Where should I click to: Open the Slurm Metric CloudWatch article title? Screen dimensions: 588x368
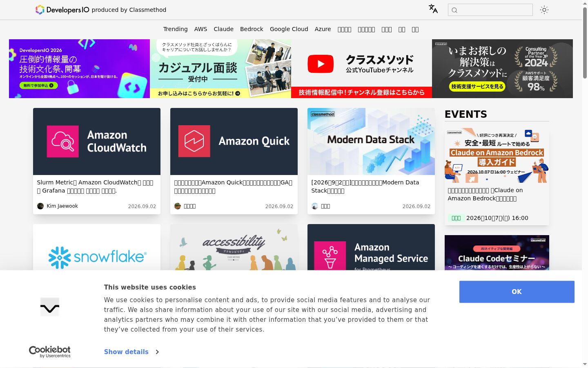pyautogui.click(x=95, y=186)
